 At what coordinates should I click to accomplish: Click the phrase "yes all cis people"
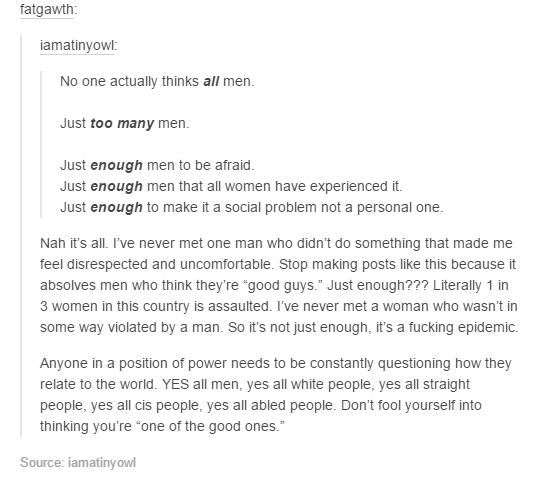point(145,405)
